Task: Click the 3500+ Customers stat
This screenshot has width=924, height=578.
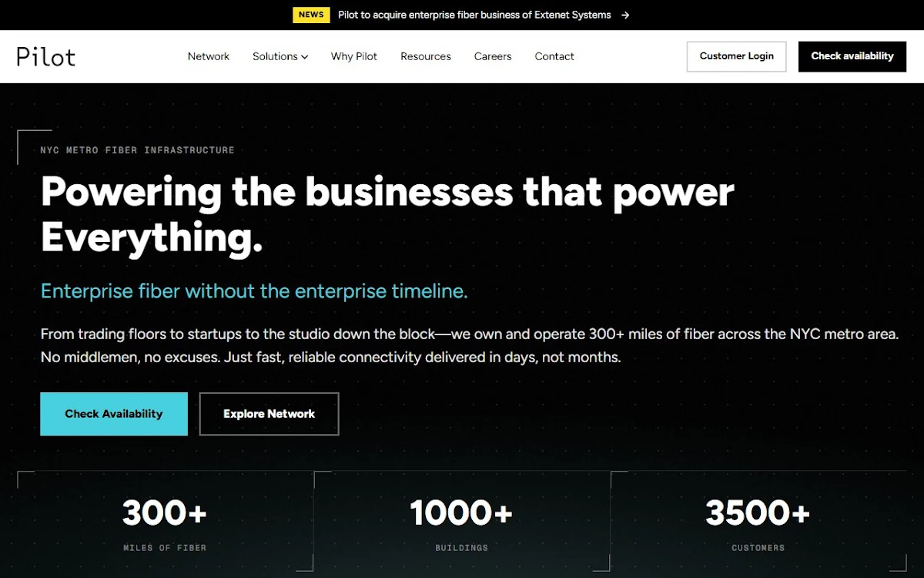Action: pyautogui.click(x=758, y=523)
